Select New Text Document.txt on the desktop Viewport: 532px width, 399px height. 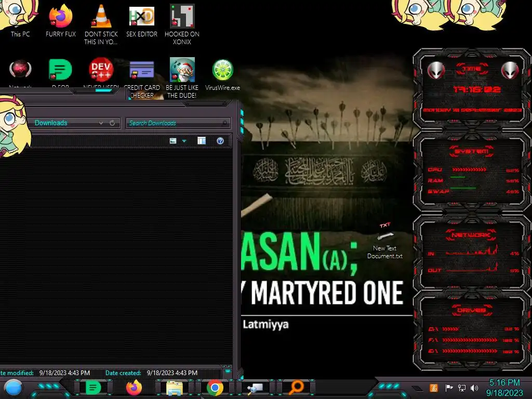385,242
